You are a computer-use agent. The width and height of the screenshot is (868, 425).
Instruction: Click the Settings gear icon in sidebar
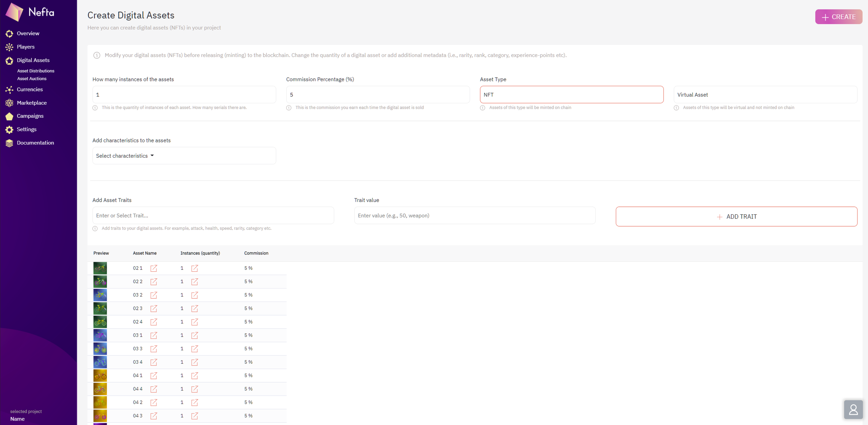[10, 130]
